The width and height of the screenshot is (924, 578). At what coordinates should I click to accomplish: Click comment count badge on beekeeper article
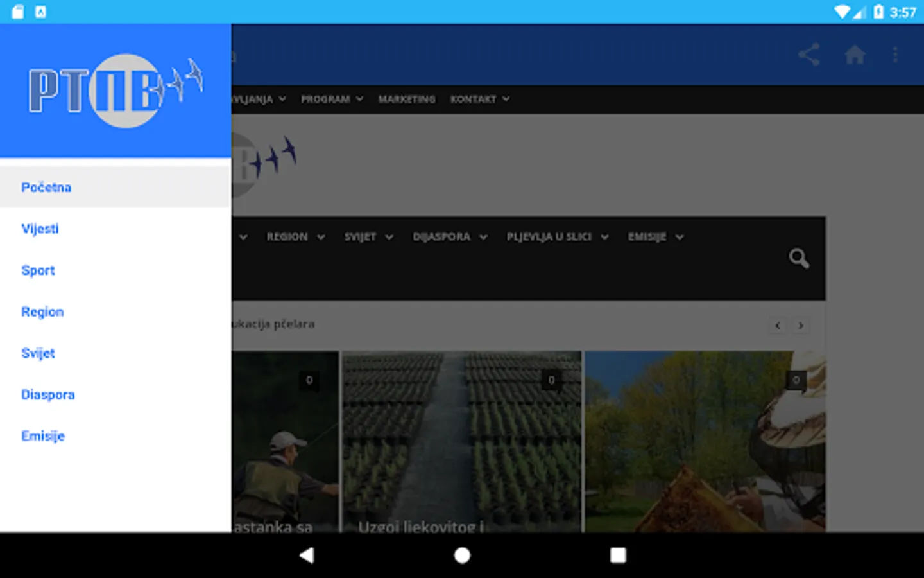coord(796,380)
